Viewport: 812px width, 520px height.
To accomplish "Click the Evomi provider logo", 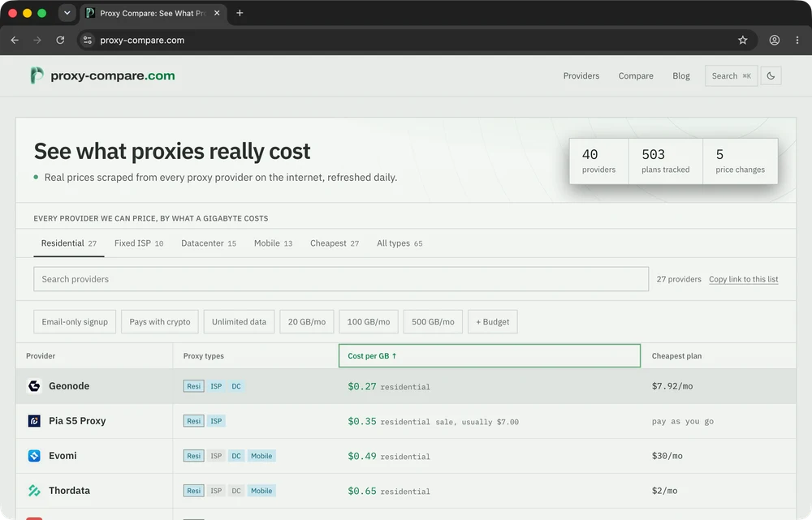I will tap(34, 456).
